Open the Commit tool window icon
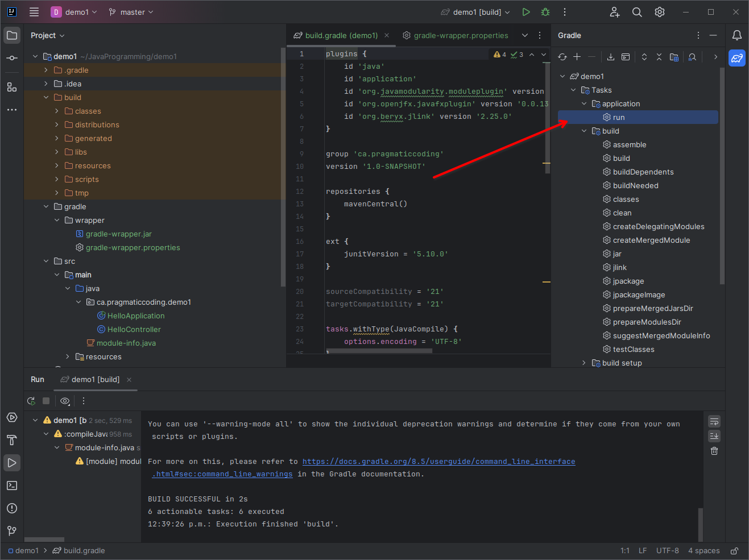Screen dimensions: 749x560 pyautogui.click(x=12, y=58)
